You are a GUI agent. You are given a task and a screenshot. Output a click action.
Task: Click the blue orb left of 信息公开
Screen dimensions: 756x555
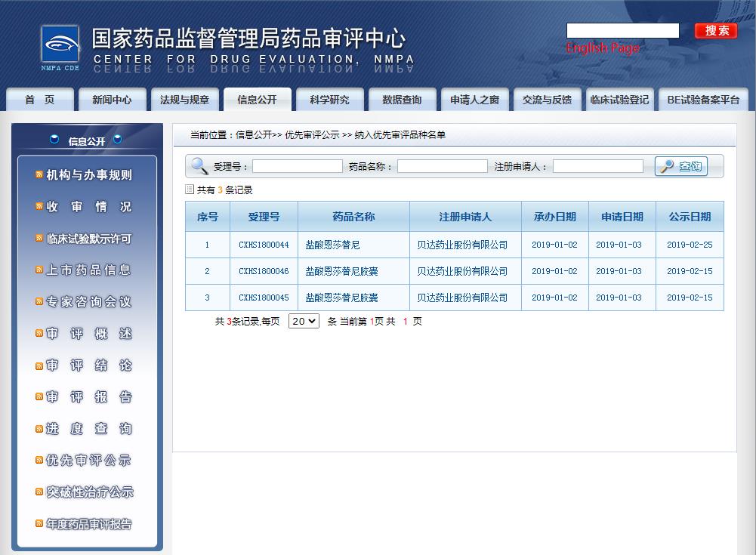coord(54,140)
